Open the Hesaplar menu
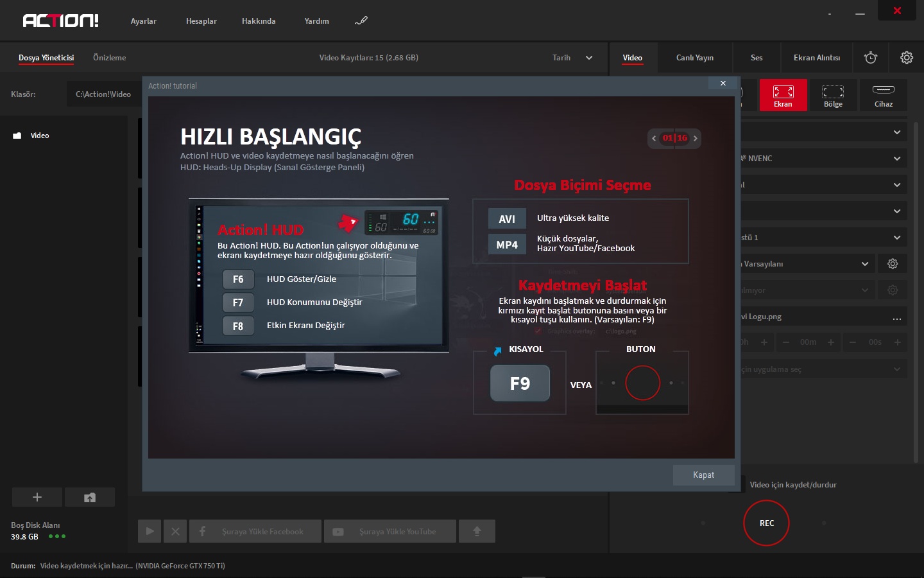Viewport: 924px width, 578px height. [x=201, y=21]
